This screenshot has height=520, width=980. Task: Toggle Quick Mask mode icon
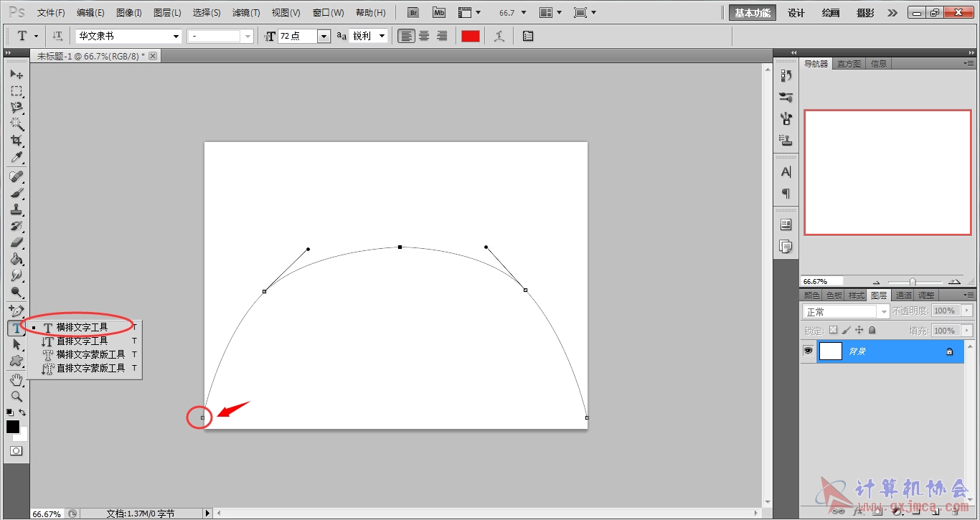(x=16, y=451)
